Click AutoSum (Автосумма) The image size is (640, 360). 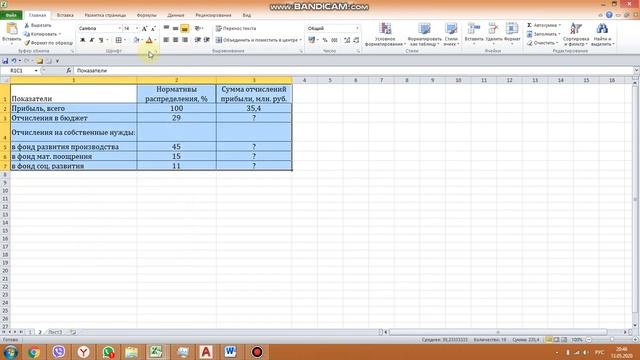[x=544, y=25]
